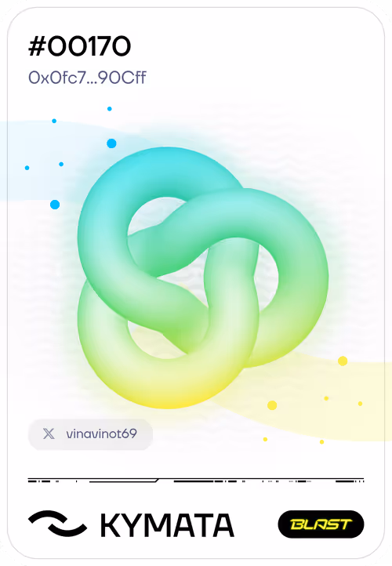The height and width of the screenshot is (566, 392).
Task: Click the decorative barcode divider line
Action: click(196, 481)
